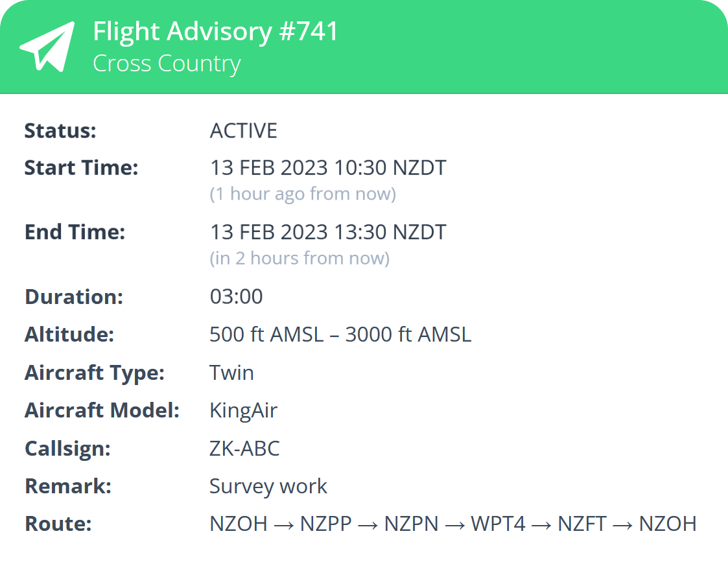This screenshot has width=728, height=562.
Task: Click the Cross Country subtitle
Action: 167,64
